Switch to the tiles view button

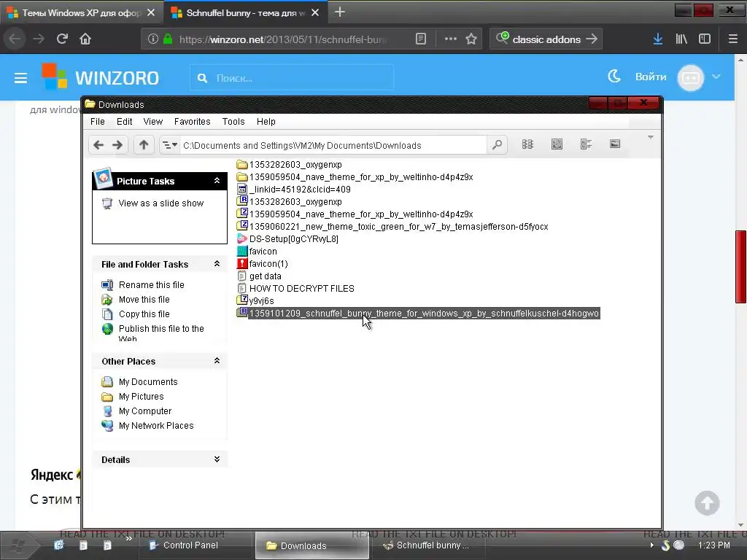pos(557,144)
